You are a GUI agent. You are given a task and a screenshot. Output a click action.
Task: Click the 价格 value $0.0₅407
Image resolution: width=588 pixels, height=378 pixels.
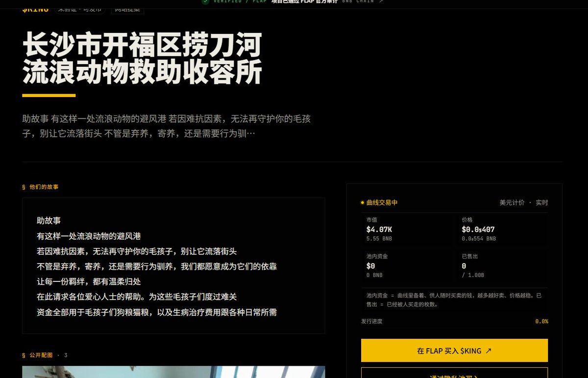(x=478, y=229)
